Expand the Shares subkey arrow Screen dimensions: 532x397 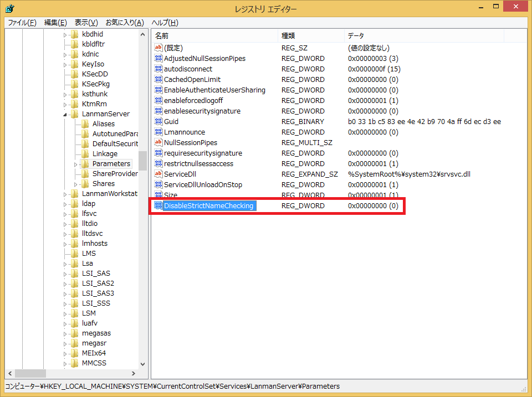[x=76, y=184]
